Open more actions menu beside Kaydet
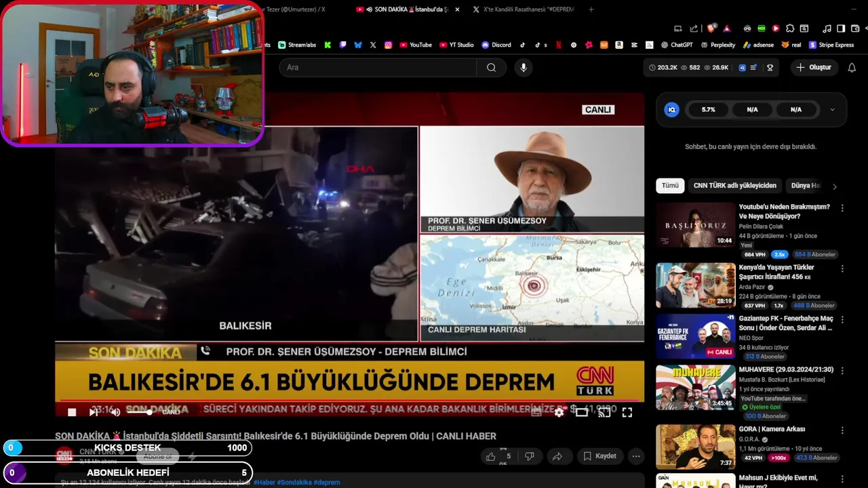The height and width of the screenshot is (488, 868). 636,456
